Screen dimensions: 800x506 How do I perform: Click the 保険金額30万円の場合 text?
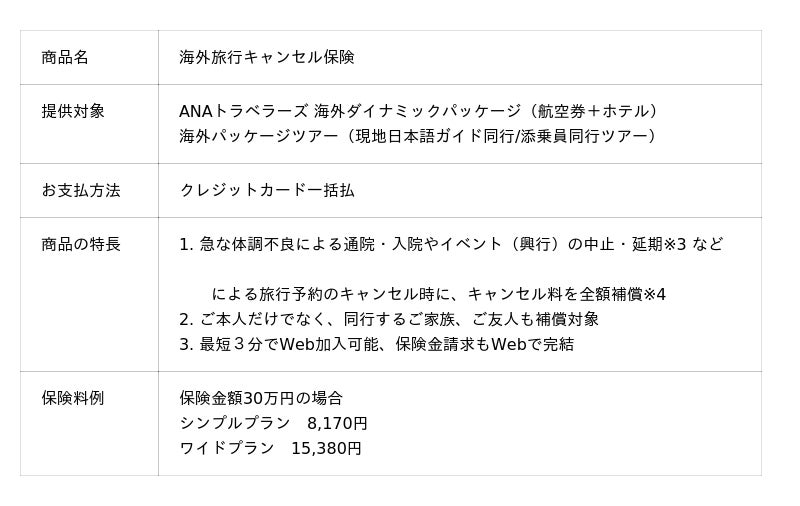261,398
